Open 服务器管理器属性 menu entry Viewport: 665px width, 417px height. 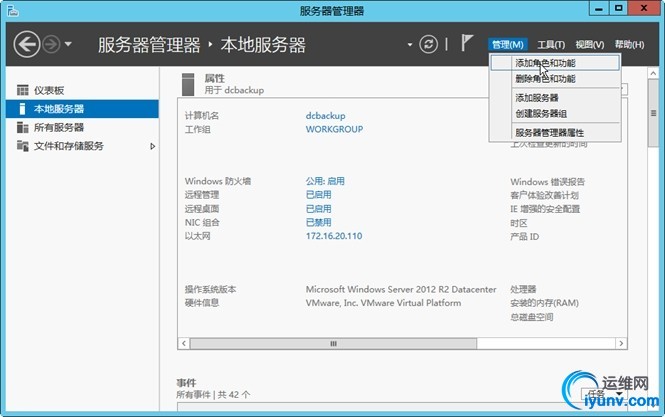click(555, 133)
